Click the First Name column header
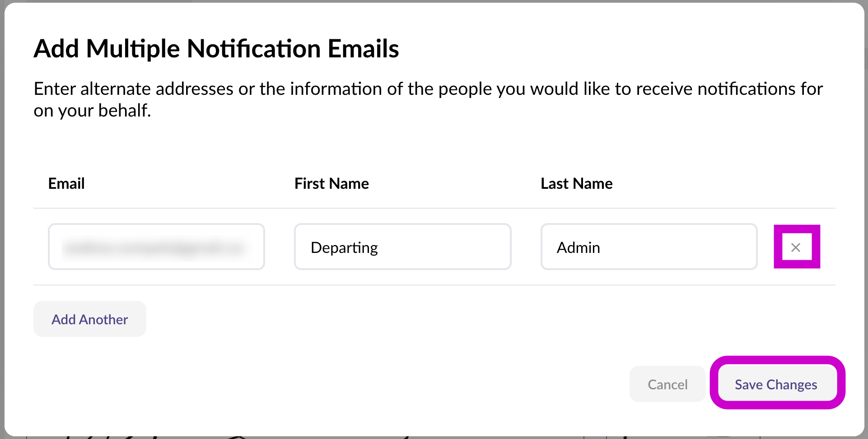 coord(331,183)
